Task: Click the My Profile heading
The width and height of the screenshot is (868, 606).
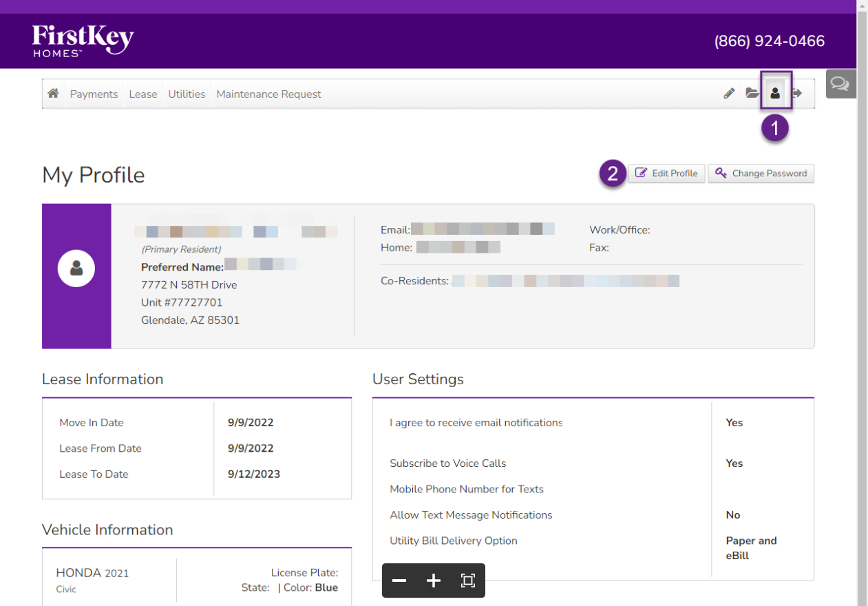Action: pos(94,175)
